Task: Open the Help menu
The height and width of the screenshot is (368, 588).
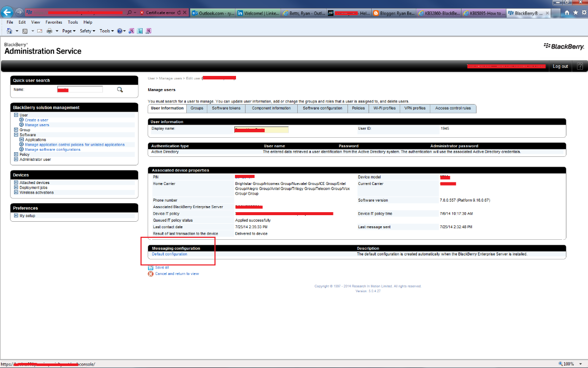Action: click(x=88, y=22)
